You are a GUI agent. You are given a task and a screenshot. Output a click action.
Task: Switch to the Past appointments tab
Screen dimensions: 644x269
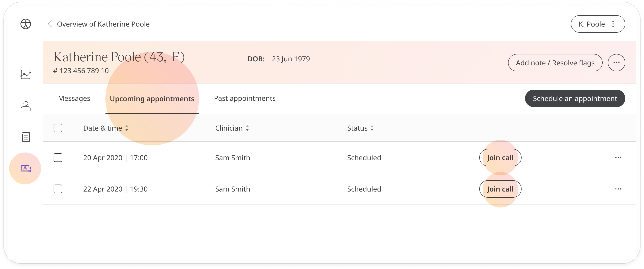coord(245,98)
